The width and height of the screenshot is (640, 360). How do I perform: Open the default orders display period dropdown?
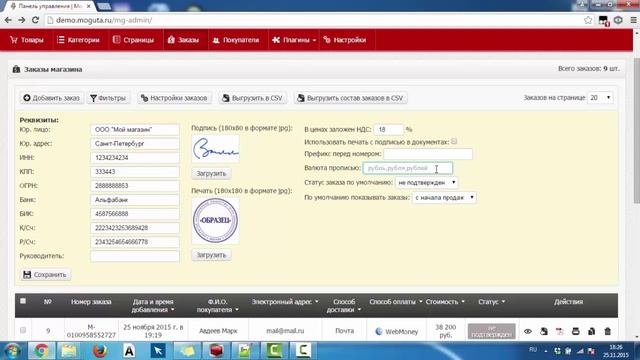(x=444, y=198)
